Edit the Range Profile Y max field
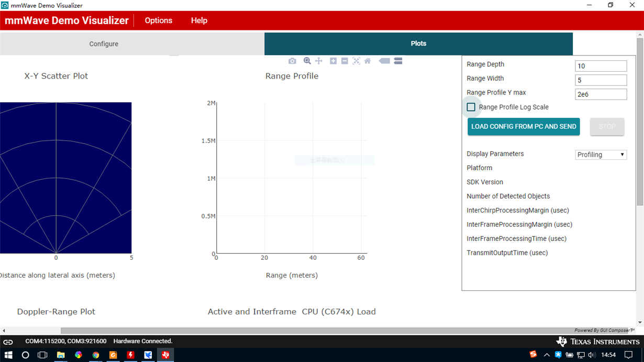Image resolution: width=644 pixels, height=362 pixels. click(x=601, y=94)
